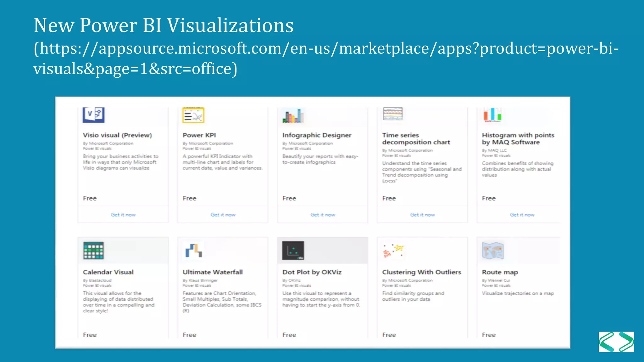Click the Calendar Visual grid icon
Image resolution: width=644 pixels, height=362 pixels.
pos(93,250)
